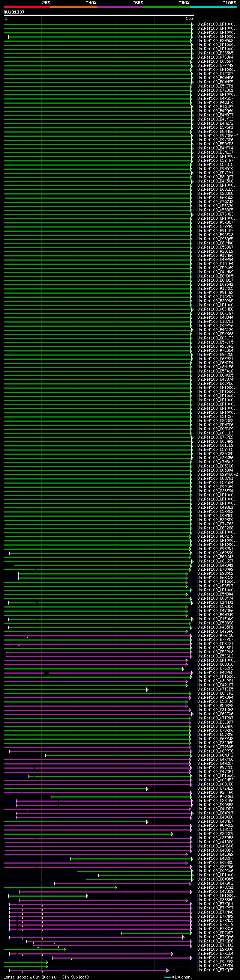Click the query end position 505
The width and height of the screenshot is (240, 980).
pyautogui.click(x=189, y=18)
